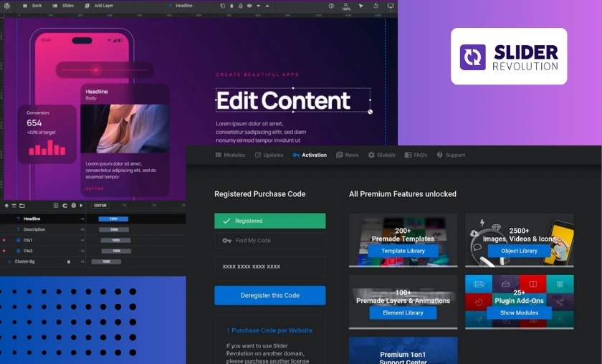Click the purchase code input field
602x364 pixels.
pos(270,267)
